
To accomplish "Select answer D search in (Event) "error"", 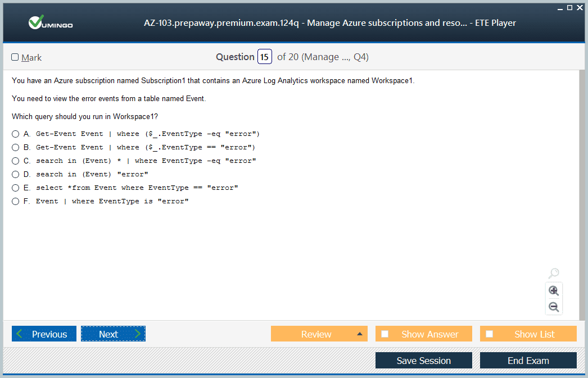I will tap(16, 175).
